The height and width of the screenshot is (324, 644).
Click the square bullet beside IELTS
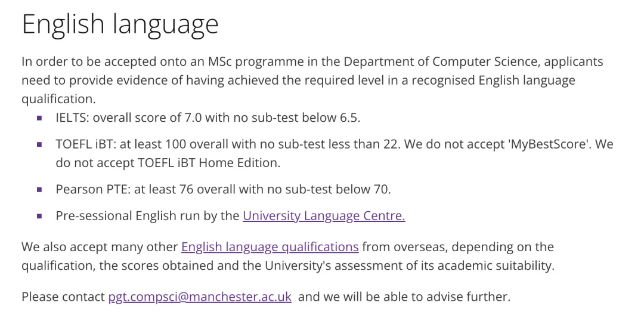(x=39, y=118)
